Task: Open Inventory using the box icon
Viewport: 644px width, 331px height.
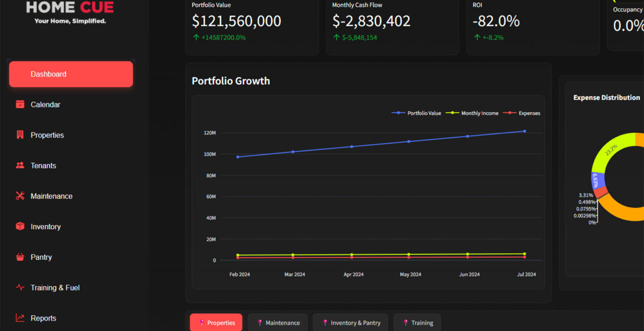Action: 20,226
